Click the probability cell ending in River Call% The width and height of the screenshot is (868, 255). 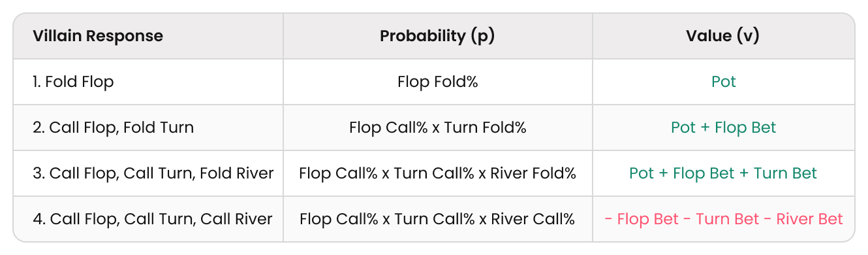437,219
